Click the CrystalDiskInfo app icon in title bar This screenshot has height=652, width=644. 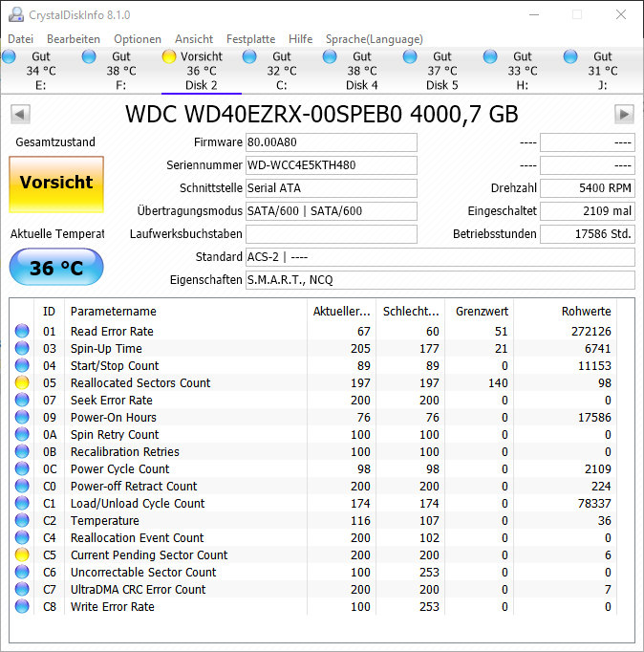[16, 15]
